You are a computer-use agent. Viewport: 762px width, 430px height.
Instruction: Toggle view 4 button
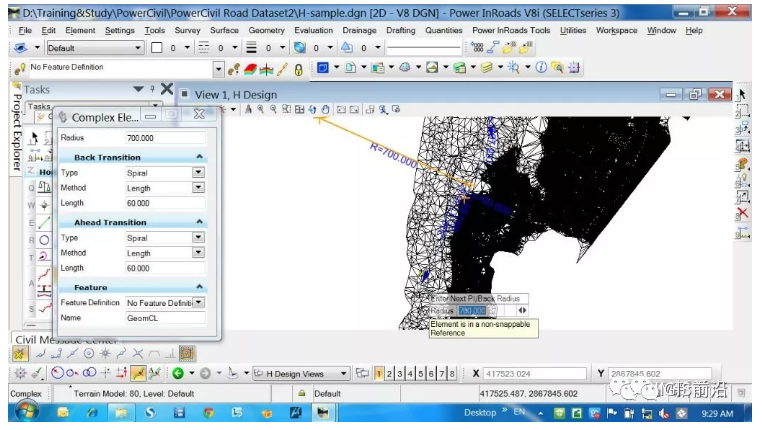point(410,374)
